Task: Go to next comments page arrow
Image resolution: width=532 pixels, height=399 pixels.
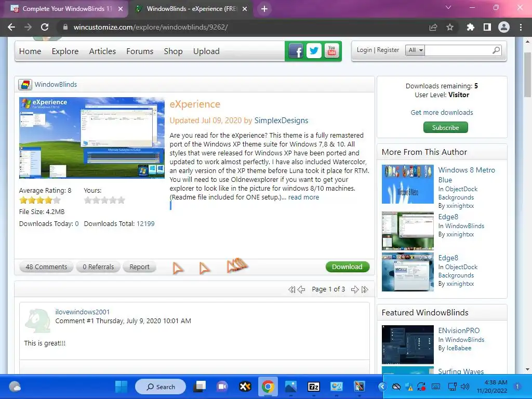Action: tap(355, 289)
